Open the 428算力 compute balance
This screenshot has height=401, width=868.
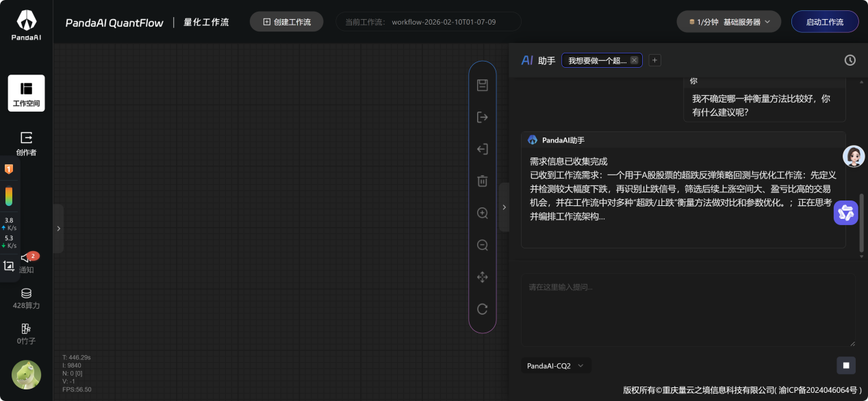pos(26,298)
